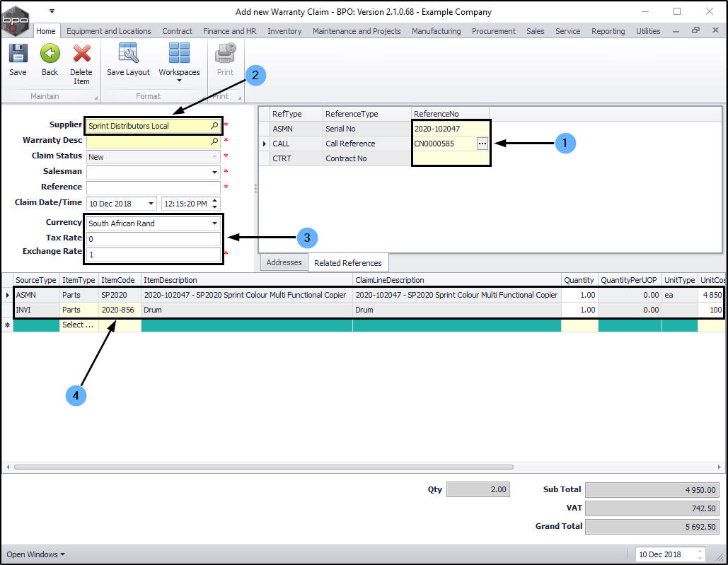Open the Open Windows menu
Screen dimensions: 728x565
35,554
